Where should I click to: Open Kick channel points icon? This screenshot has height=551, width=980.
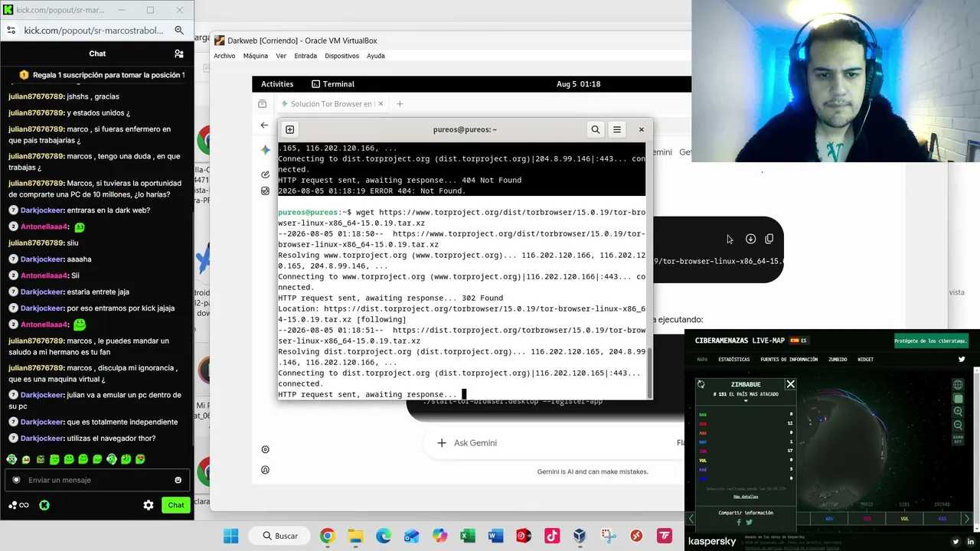coord(18,505)
